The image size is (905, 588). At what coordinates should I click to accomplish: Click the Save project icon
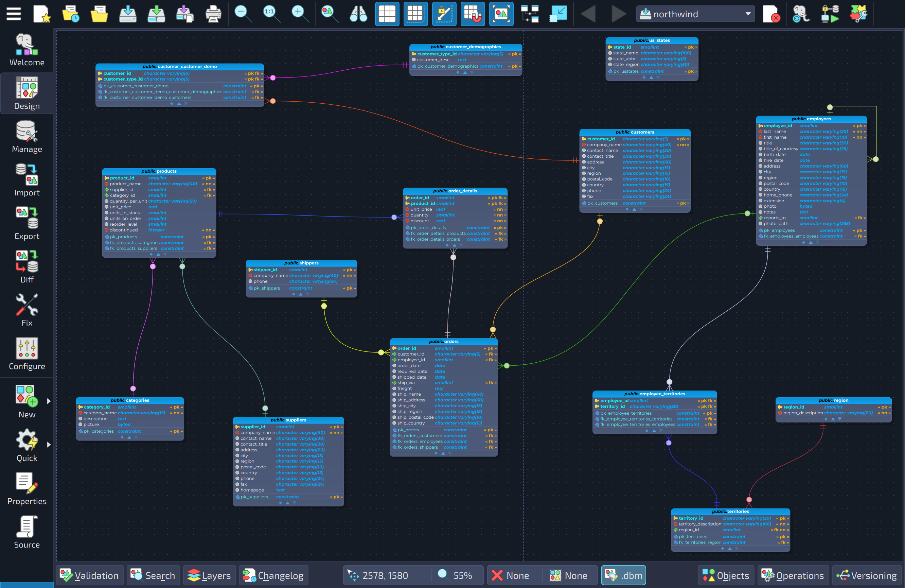tap(128, 14)
